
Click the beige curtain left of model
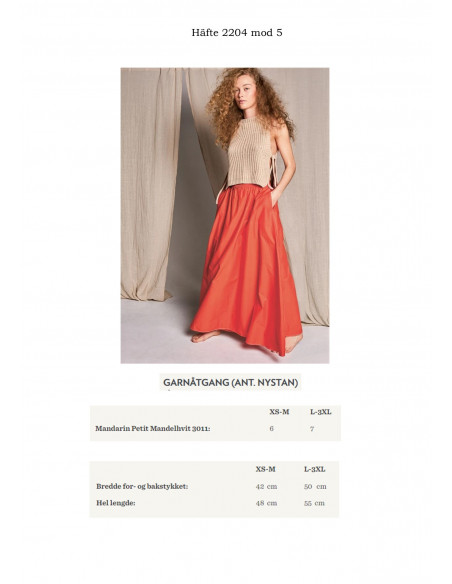[x=149, y=182]
